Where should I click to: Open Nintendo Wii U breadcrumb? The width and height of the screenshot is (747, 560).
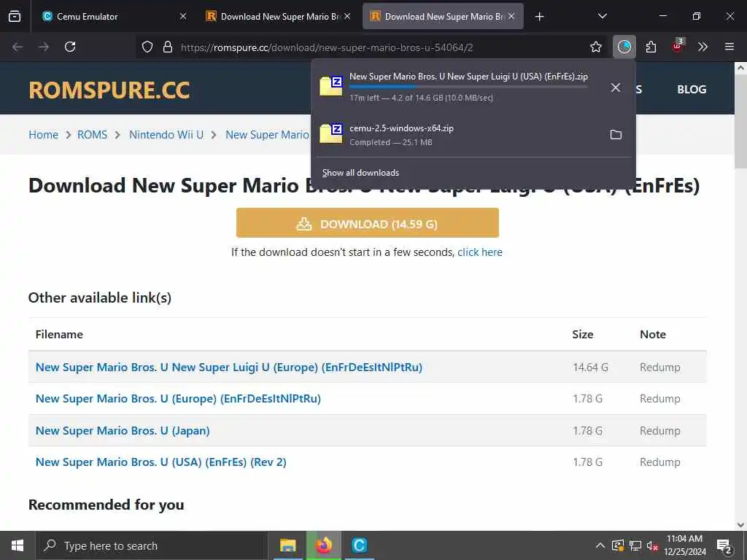(166, 135)
